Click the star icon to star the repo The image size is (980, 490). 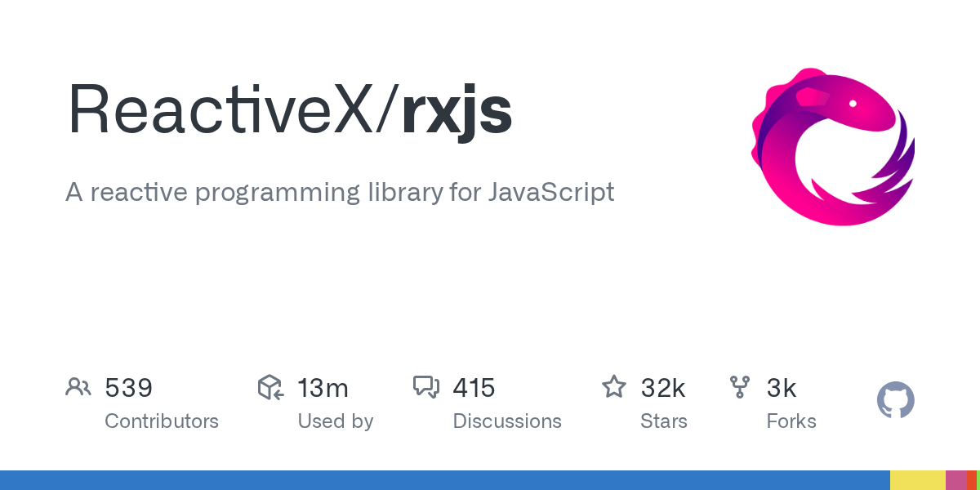coord(613,387)
